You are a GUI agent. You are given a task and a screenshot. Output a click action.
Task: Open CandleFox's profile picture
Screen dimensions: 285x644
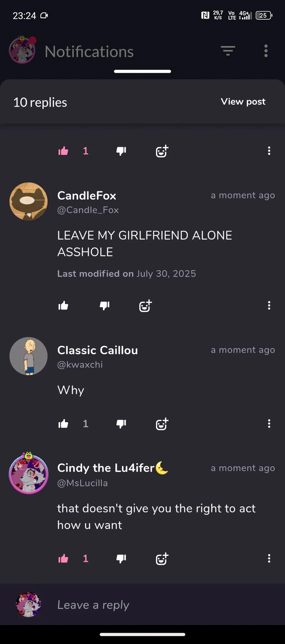(x=29, y=202)
